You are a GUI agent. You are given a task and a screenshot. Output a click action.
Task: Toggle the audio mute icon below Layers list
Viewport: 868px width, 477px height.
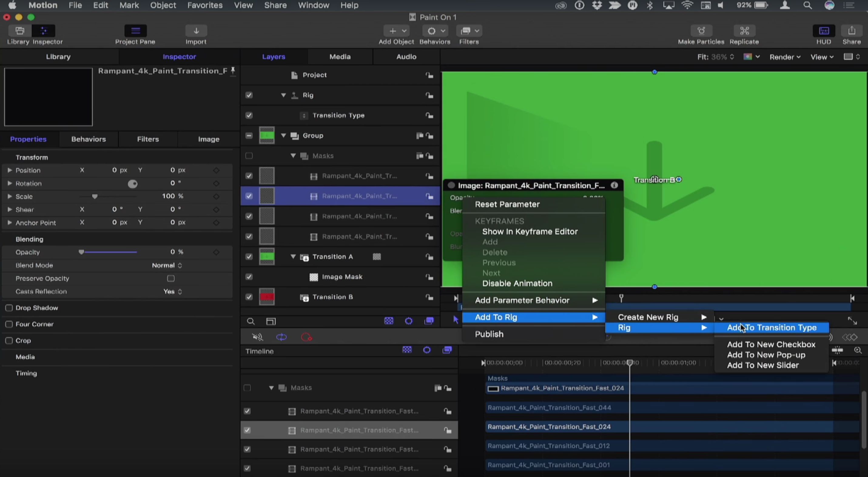pyautogui.click(x=257, y=337)
